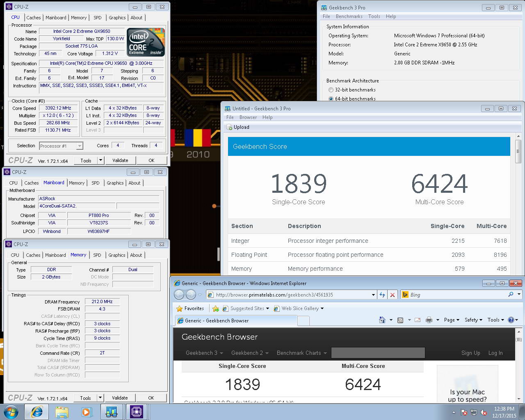Image resolution: width=525 pixels, height=420 pixels.
Task: Open IE Page menu dropdown
Action: (452, 320)
